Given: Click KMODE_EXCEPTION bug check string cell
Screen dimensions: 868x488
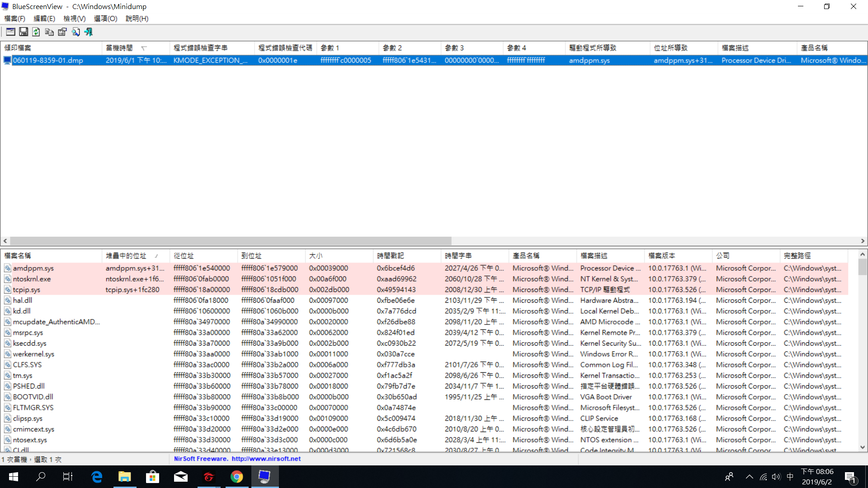Looking at the screenshot, I should (212, 61).
